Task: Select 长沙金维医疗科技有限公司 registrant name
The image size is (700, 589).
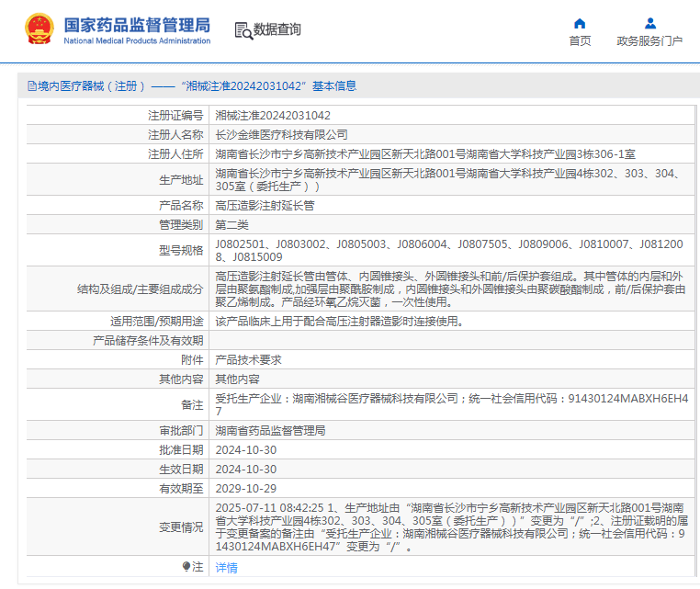Action: click(281, 135)
